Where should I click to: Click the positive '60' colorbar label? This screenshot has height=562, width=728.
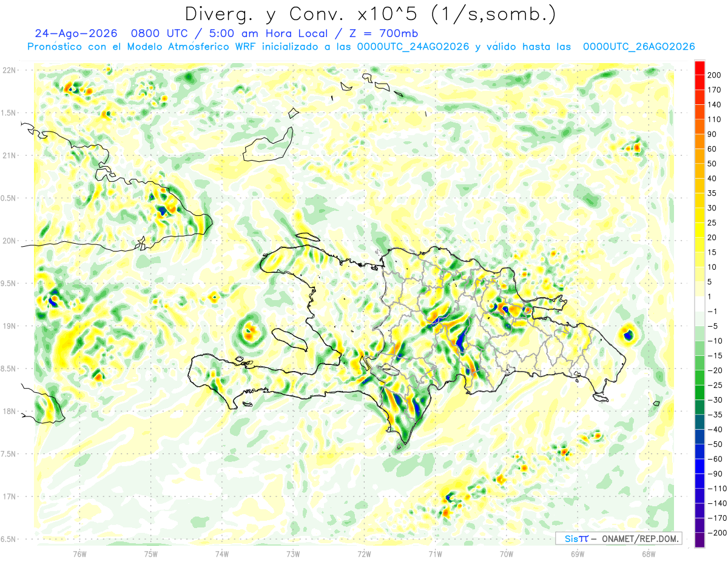(x=712, y=149)
